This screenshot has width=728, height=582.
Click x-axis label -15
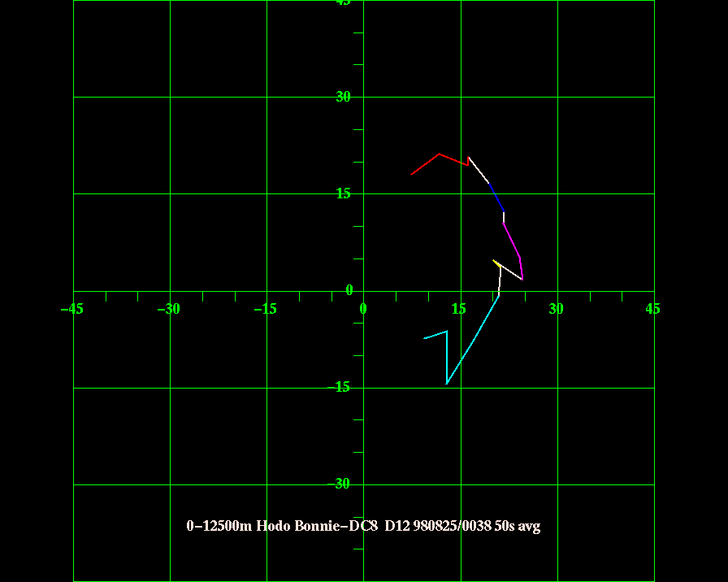click(265, 309)
